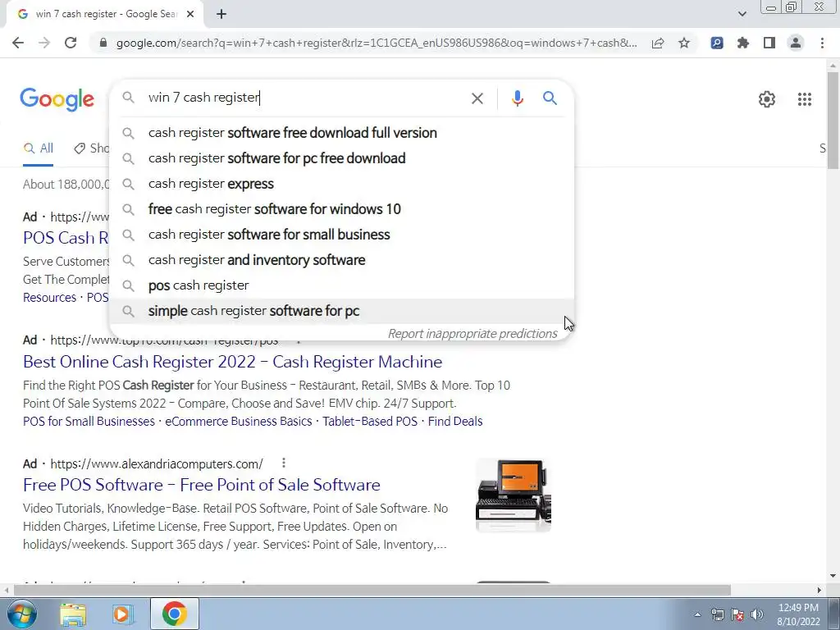
Task: Open the Action Center flag icon
Action: [737, 614]
